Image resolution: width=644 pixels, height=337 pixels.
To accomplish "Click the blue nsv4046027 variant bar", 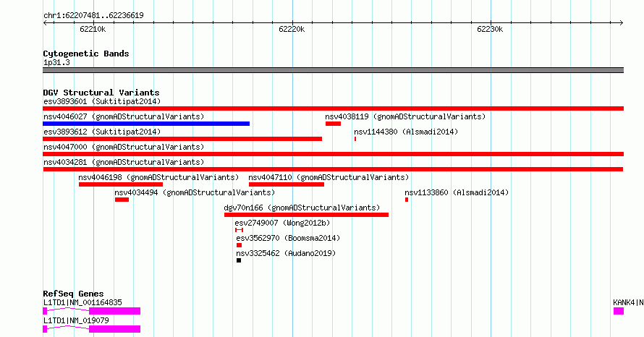I will point(146,124).
